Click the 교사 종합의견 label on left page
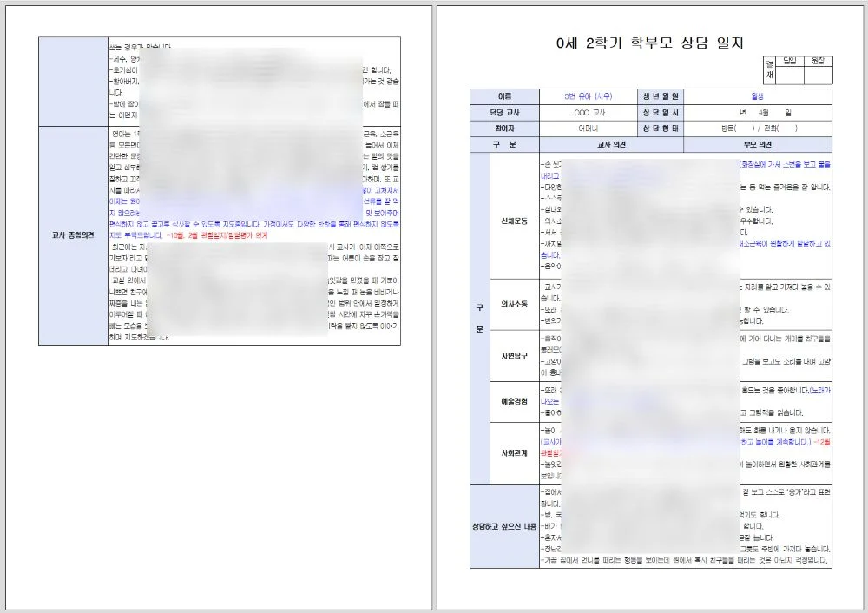 [x=71, y=233]
